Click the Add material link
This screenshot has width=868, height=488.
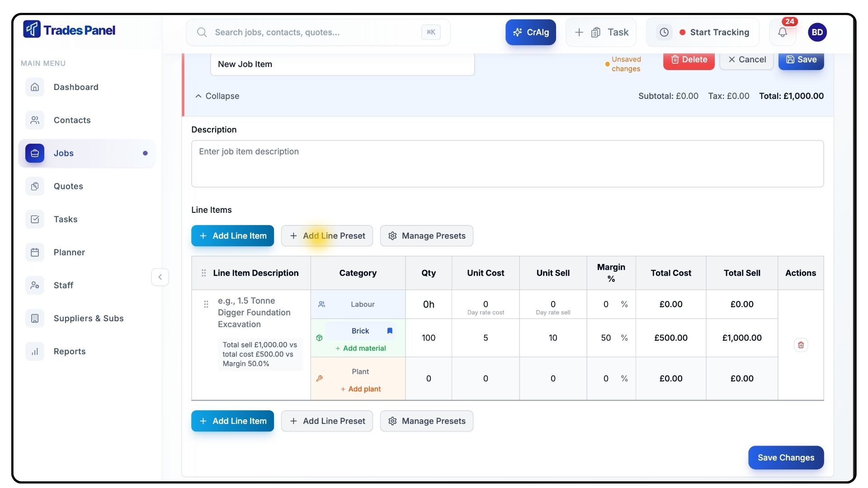coord(360,348)
